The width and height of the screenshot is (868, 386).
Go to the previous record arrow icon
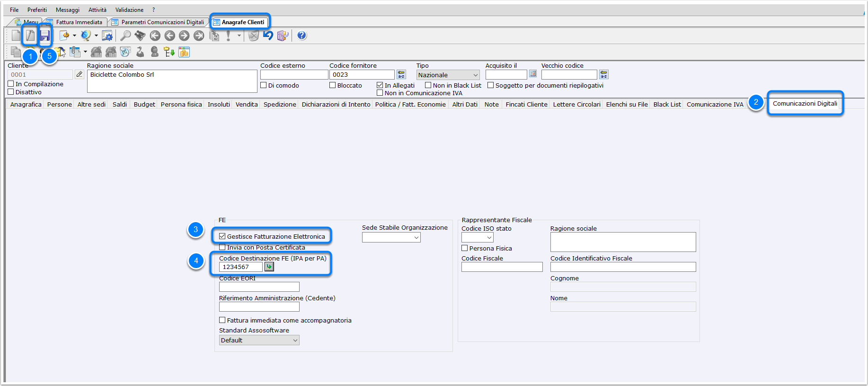[x=170, y=36]
